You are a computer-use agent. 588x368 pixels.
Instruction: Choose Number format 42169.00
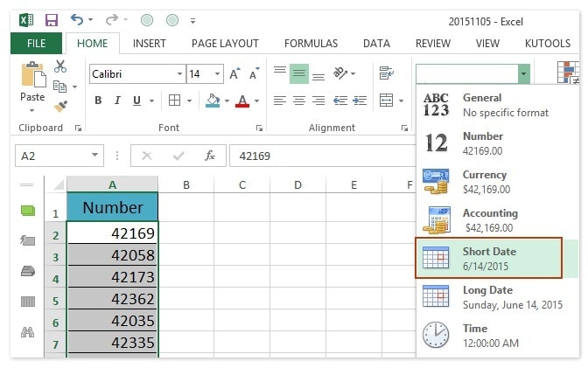coord(497,143)
